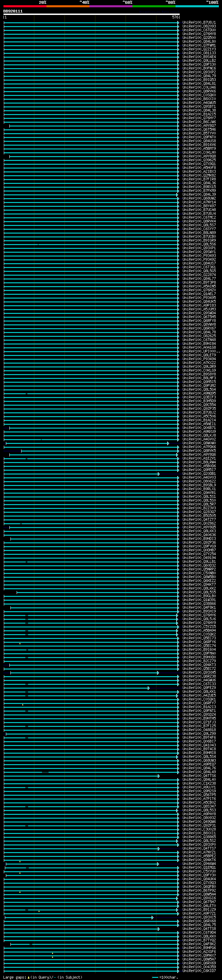Select the label UniRef100_Q40636
Image resolution: width=222 pixels, height=980 pixels.
(x=199, y=535)
